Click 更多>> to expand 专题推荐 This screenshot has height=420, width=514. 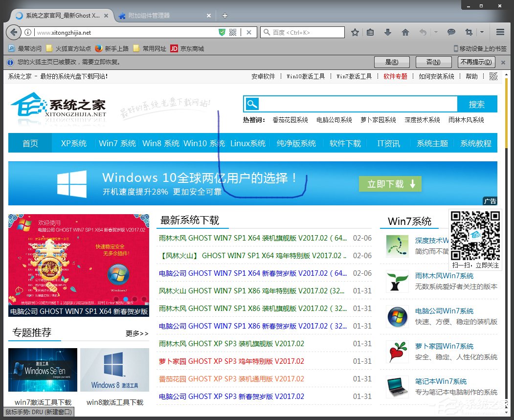[137, 332]
